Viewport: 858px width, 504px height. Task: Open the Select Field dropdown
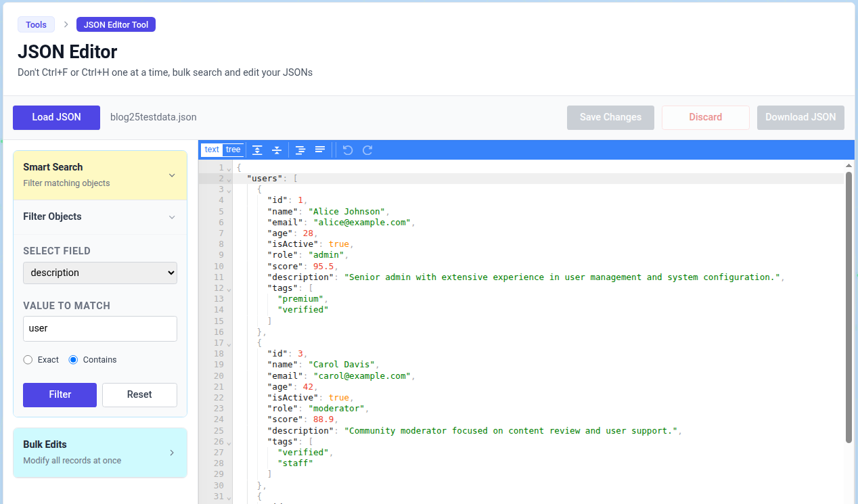tap(100, 273)
